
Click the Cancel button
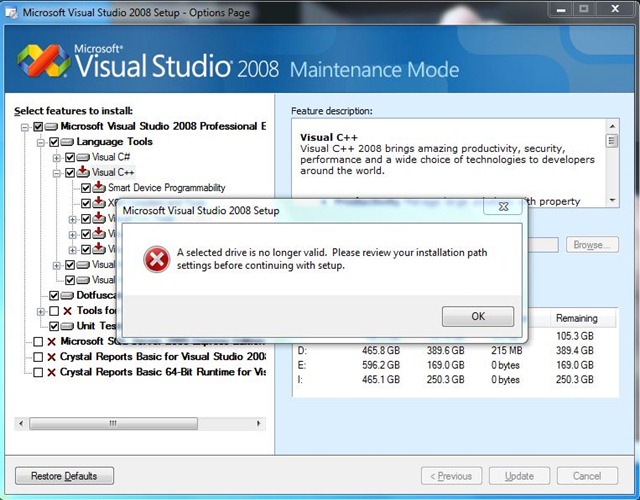pos(587,476)
